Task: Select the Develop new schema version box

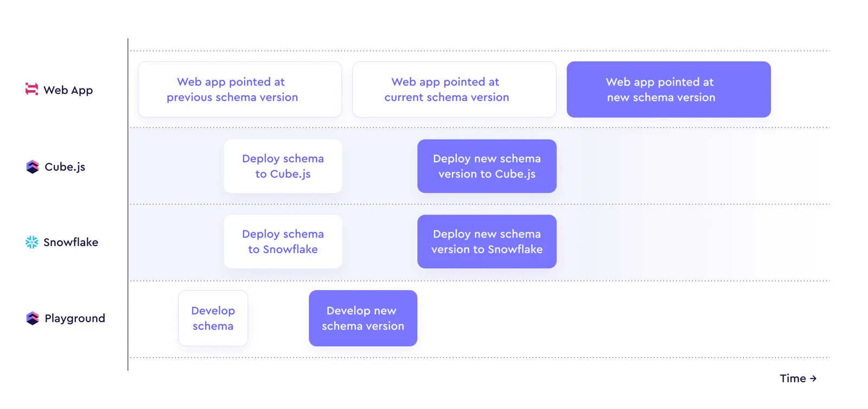Action: pyautogui.click(x=363, y=318)
